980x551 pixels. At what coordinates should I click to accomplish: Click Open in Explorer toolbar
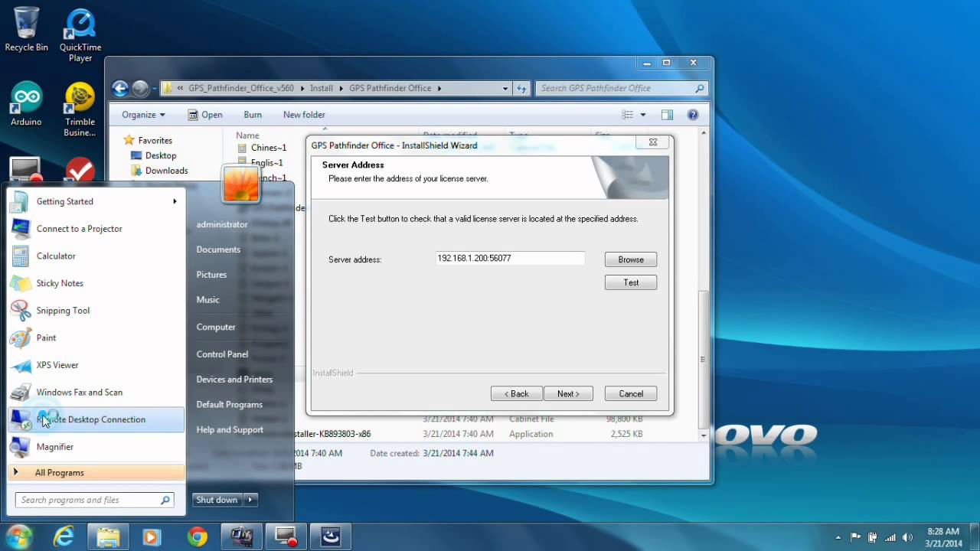tap(205, 115)
